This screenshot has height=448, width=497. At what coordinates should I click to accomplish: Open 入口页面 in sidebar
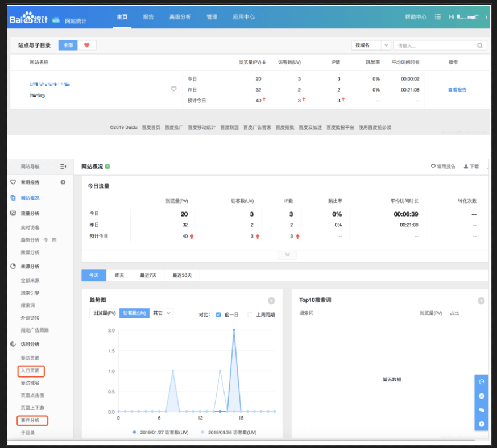(x=31, y=370)
